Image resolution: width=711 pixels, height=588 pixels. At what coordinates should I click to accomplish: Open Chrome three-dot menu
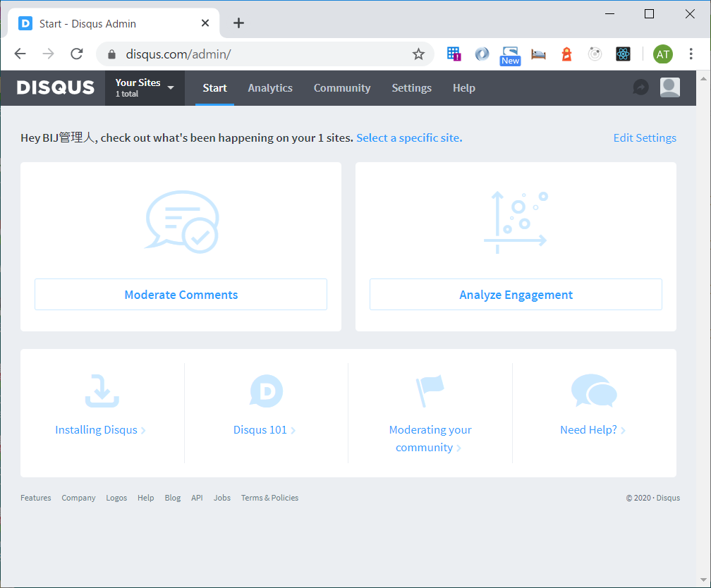(691, 54)
